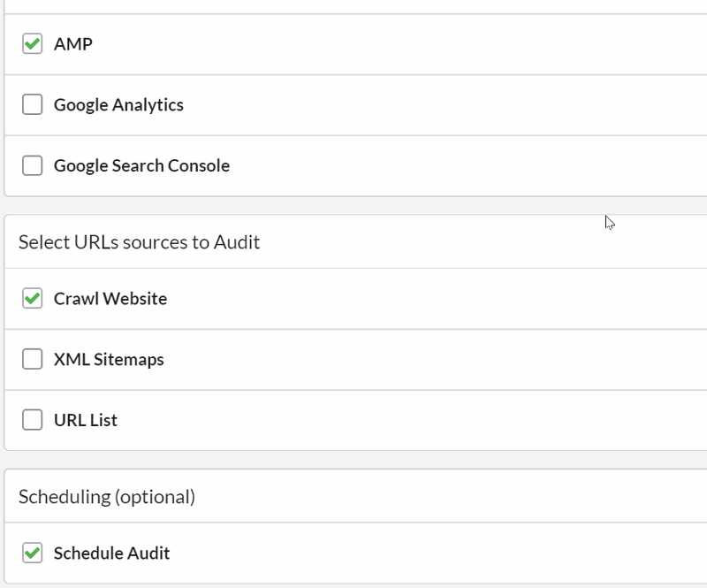Click the Google Analytics label text
Screen dimensions: 707x588
pos(118,104)
